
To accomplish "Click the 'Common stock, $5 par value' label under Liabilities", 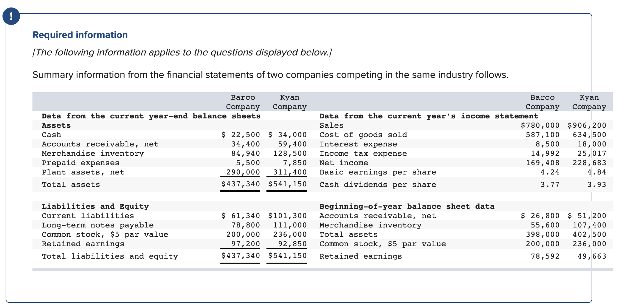I will 105,234.
